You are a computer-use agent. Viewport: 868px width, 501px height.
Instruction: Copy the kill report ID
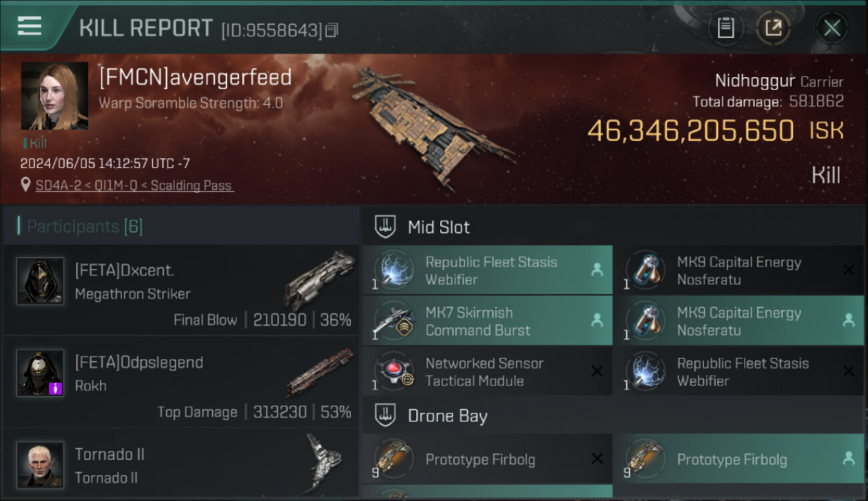click(332, 30)
